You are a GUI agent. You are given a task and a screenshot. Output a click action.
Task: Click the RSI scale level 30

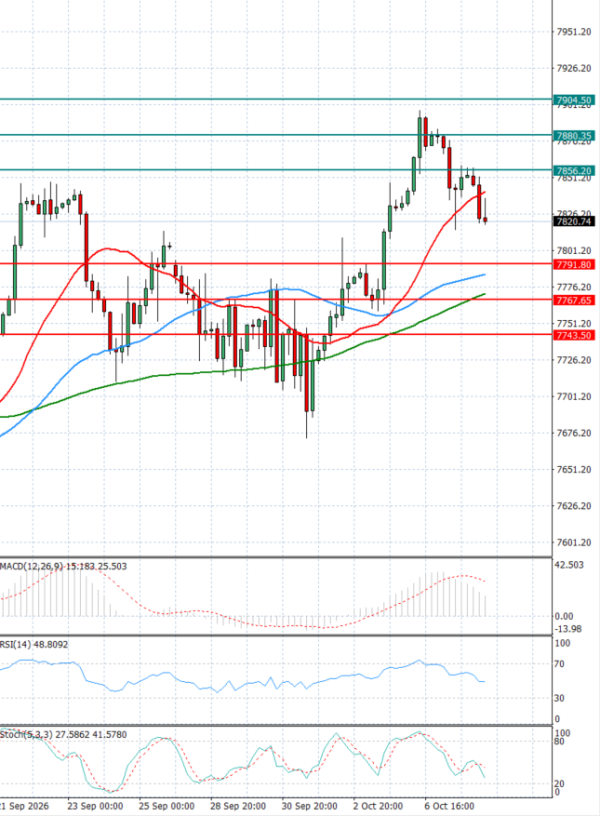pyautogui.click(x=559, y=698)
